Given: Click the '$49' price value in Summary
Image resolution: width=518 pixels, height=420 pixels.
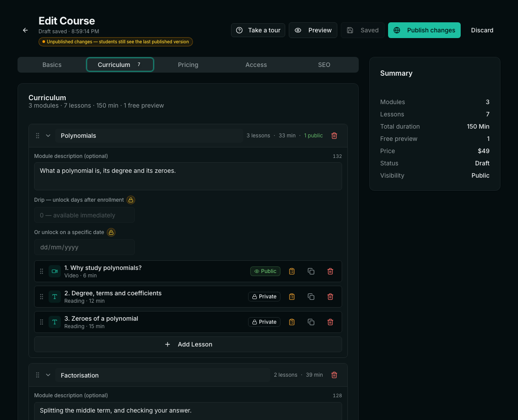Looking at the screenshot, I should tap(483, 151).
